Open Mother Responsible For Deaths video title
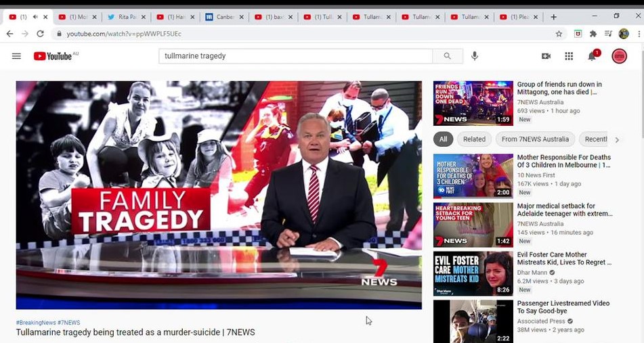This screenshot has width=644, height=343. pos(564,161)
